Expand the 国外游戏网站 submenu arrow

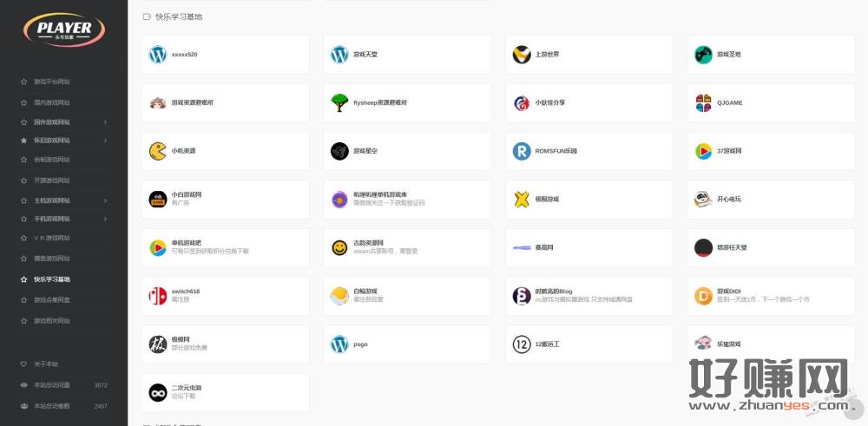coord(105,122)
